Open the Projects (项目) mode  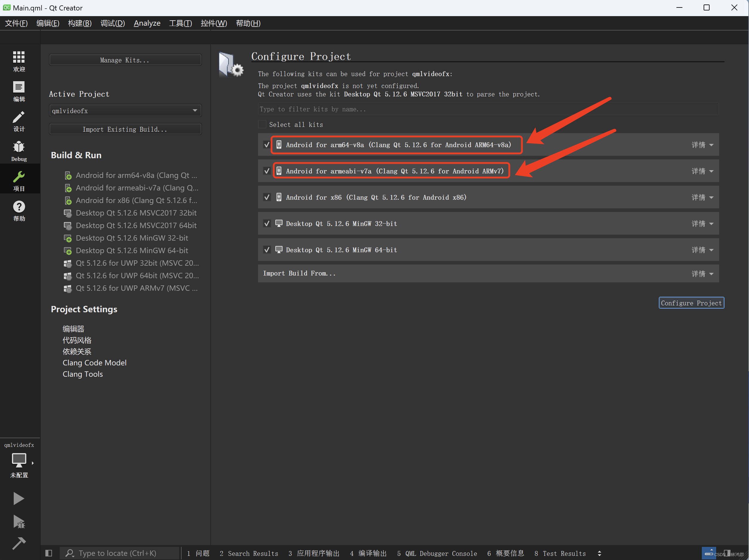(19, 181)
